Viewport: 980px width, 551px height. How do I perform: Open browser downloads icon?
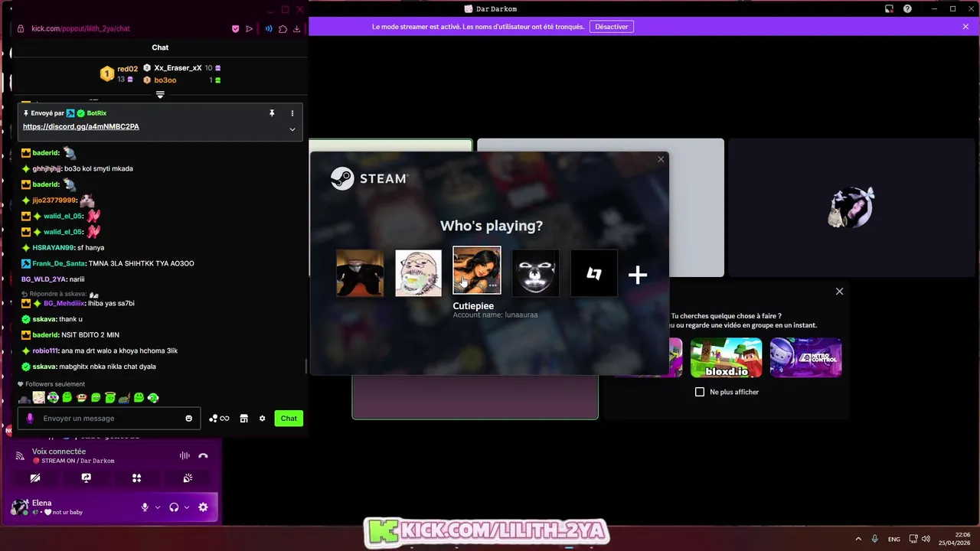[x=297, y=29]
